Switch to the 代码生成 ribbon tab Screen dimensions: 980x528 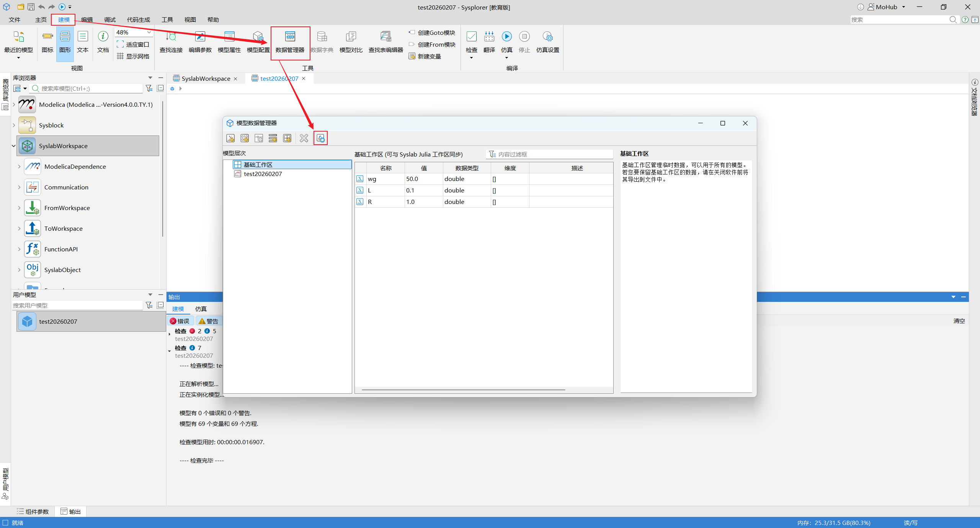click(139, 20)
